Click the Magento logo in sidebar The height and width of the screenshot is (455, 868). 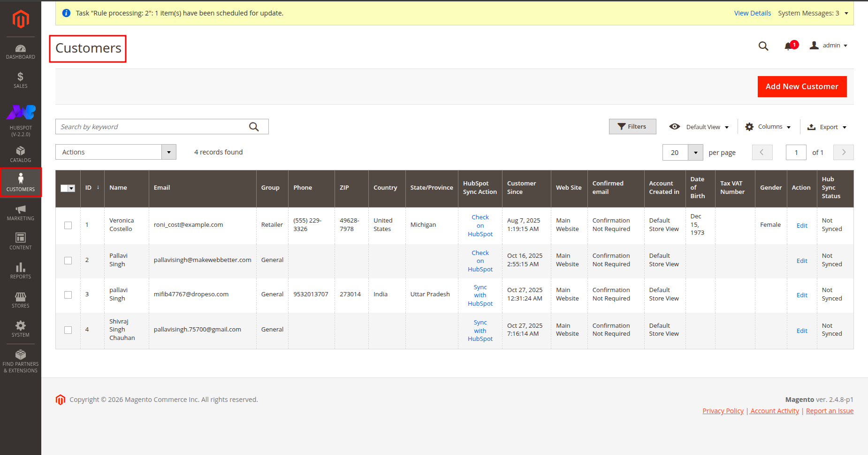pos(21,19)
